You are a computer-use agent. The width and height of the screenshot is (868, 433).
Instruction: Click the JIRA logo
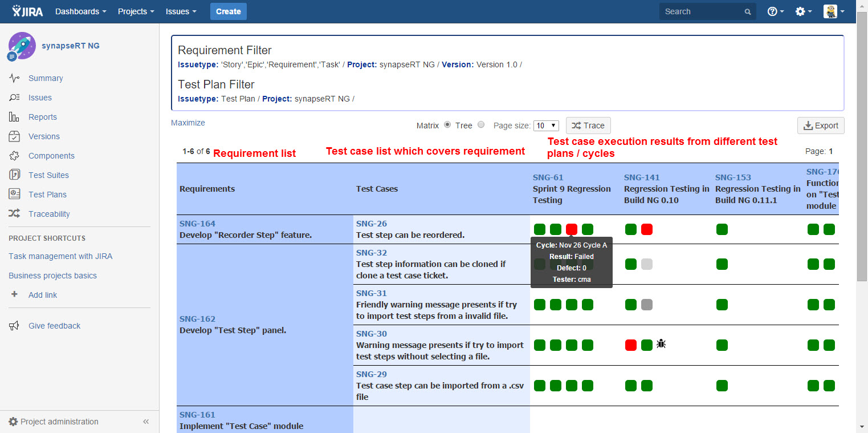[27, 11]
